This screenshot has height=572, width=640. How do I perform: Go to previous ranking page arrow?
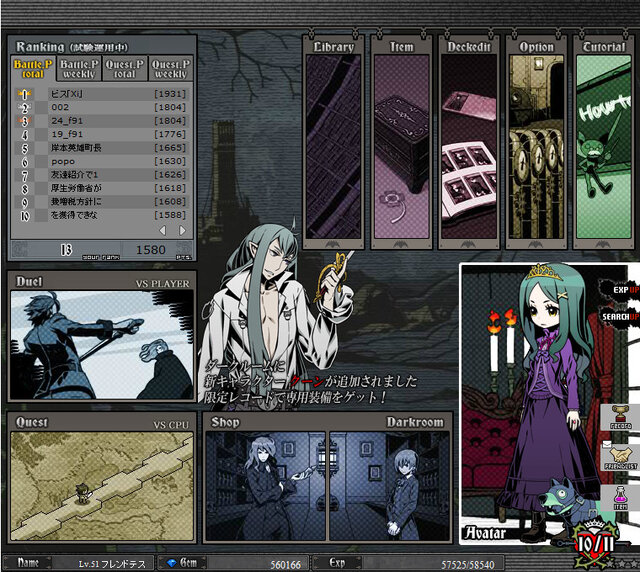[x=162, y=230]
